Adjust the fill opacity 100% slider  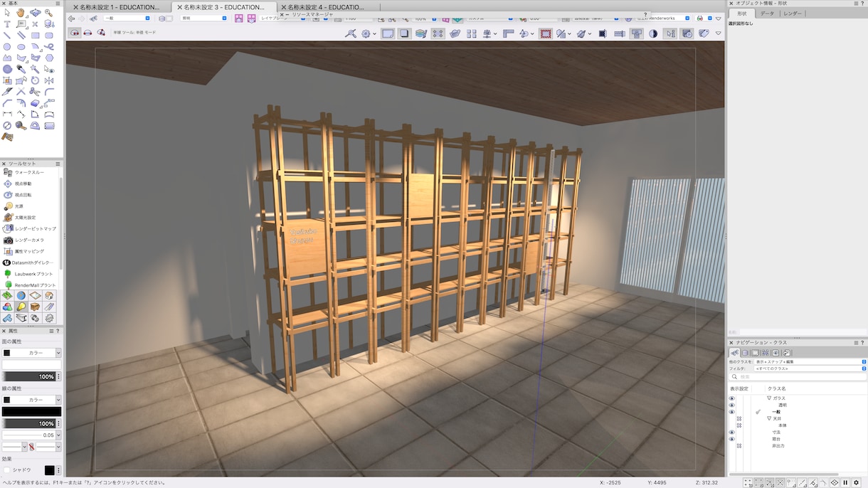(x=28, y=376)
